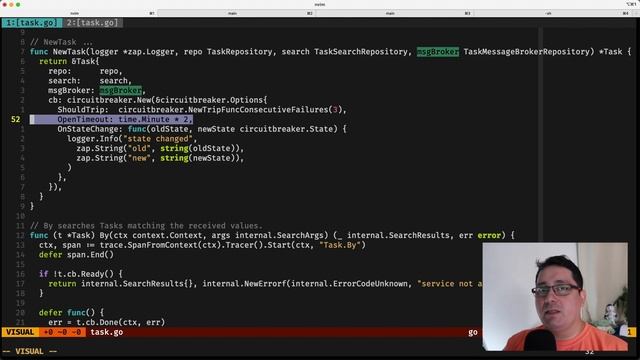Screen dimensions: 640x360
Task: Click 'defer span.End()' line
Action: pyautogui.click(x=76, y=255)
